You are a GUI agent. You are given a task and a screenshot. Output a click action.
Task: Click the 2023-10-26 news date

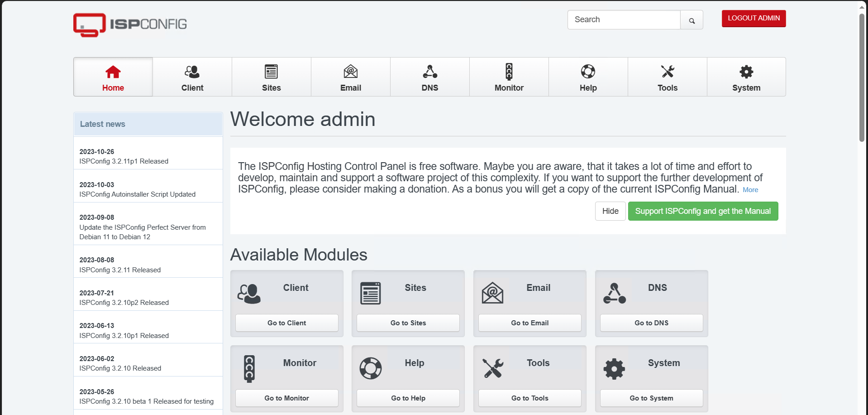pos(97,152)
